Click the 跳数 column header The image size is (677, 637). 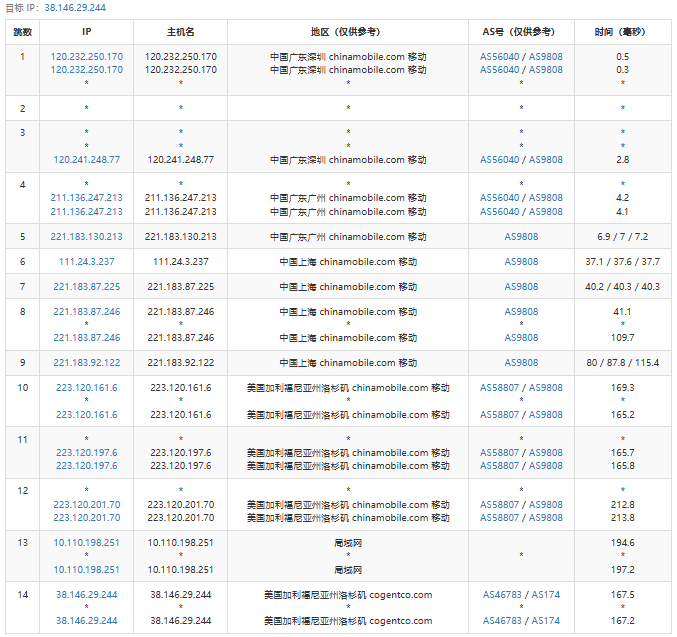[x=22, y=32]
